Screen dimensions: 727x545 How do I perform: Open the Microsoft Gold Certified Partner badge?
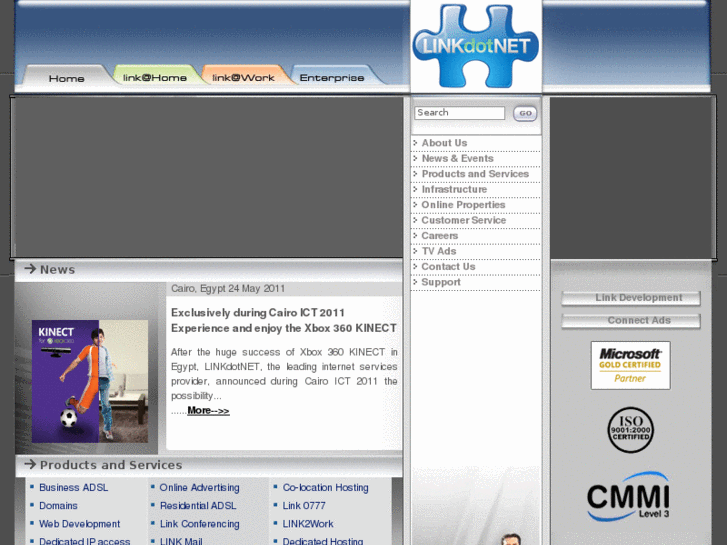pyautogui.click(x=630, y=365)
